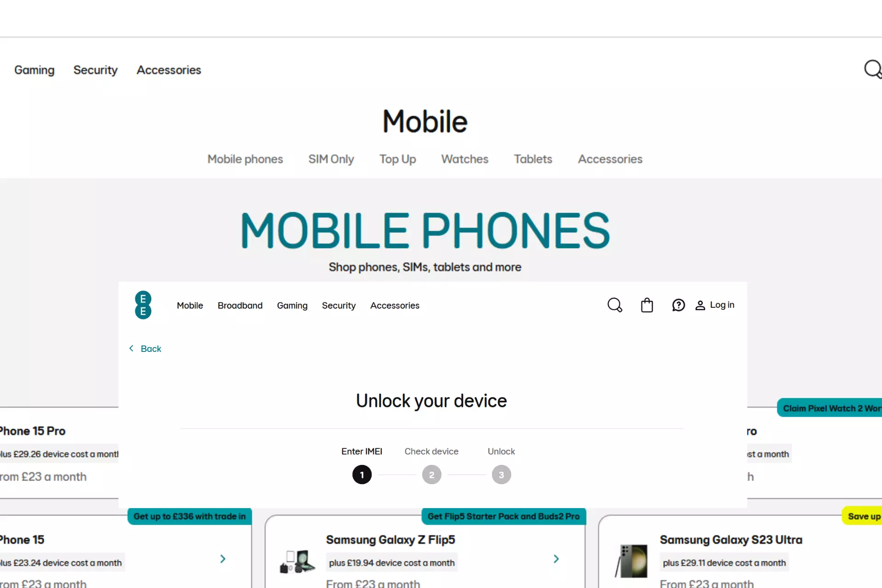882x588 pixels.
Task: Toggle the Tablets category menu item
Action: (x=533, y=159)
